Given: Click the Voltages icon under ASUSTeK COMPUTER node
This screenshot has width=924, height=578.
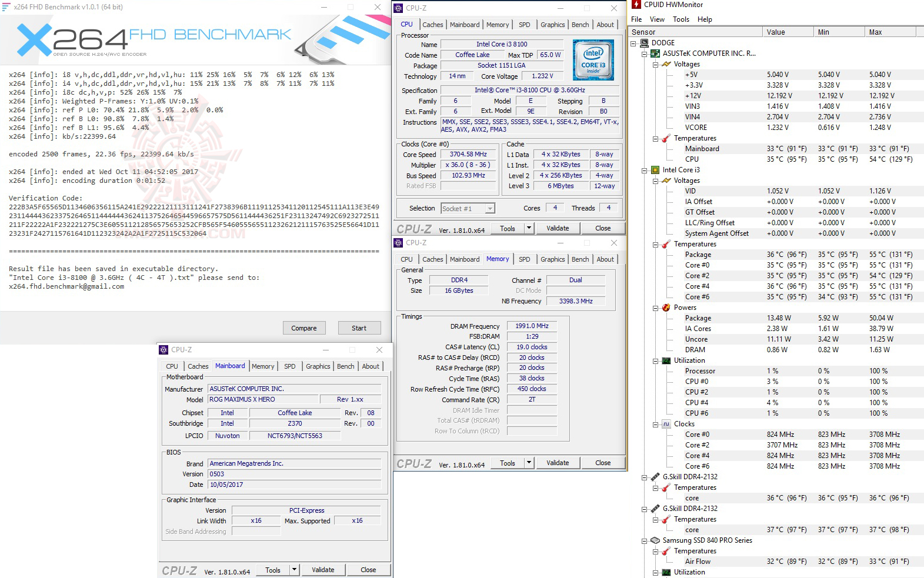Looking at the screenshot, I should (666, 64).
